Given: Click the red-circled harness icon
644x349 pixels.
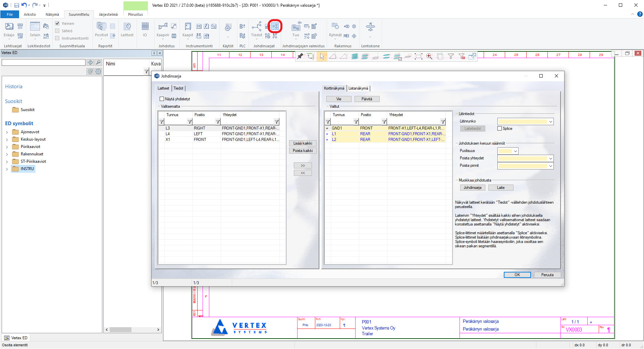Looking at the screenshot, I should pyautogui.click(x=275, y=26).
